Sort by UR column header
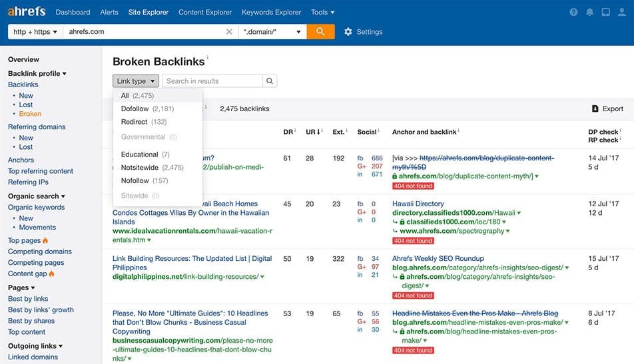This screenshot has width=634, height=364. click(x=313, y=132)
